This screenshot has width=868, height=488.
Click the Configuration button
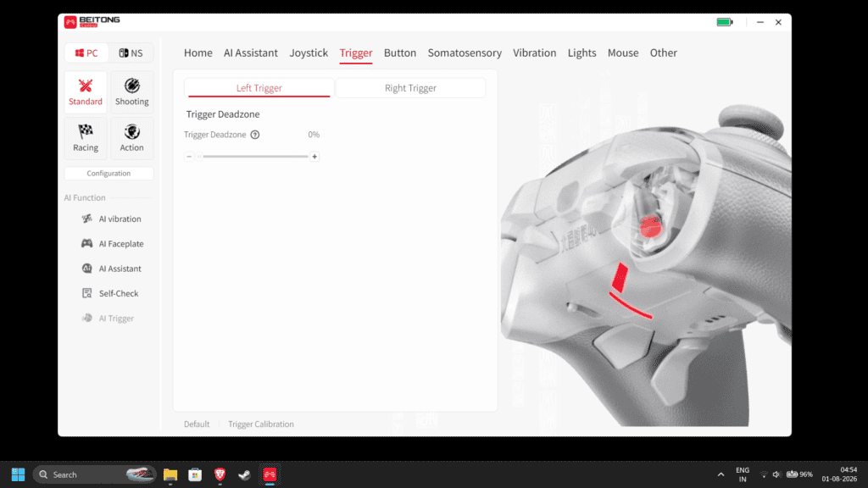(x=108, y=173)
